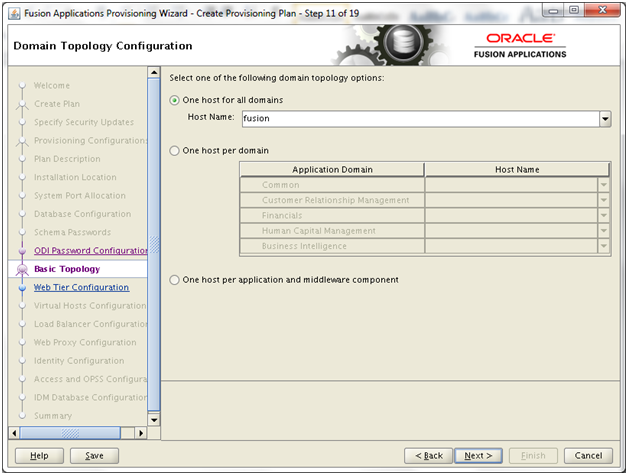Click the Host Name column header
The height and width of the screenshot is (475, 628).
pyautogui.click(x=517, y=170)
